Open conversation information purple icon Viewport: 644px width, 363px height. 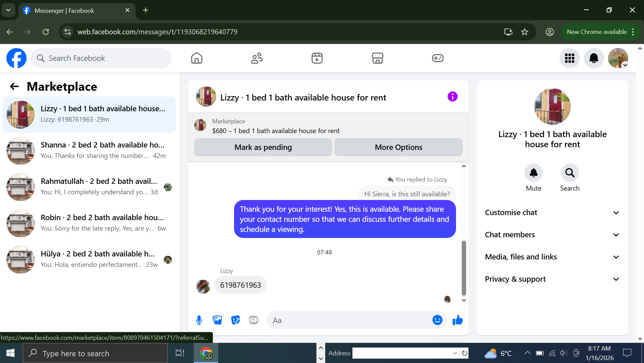[x=453, y=97]
